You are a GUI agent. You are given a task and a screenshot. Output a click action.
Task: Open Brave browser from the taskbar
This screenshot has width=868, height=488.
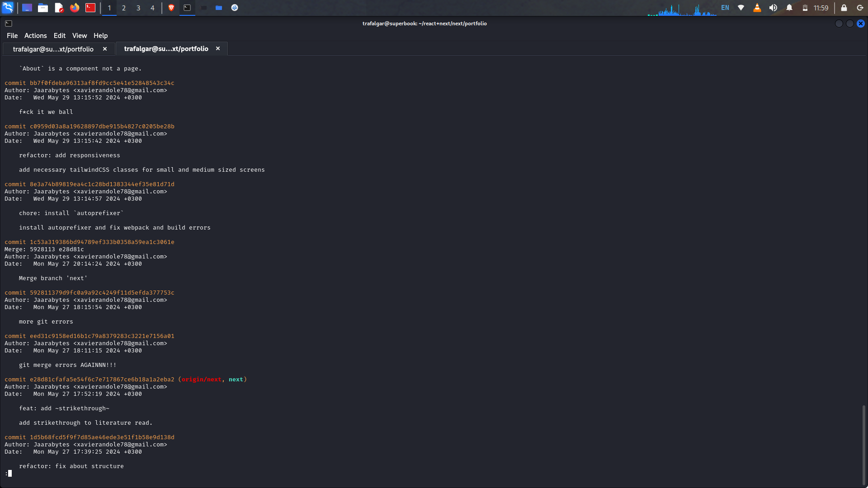click(171, 8)
